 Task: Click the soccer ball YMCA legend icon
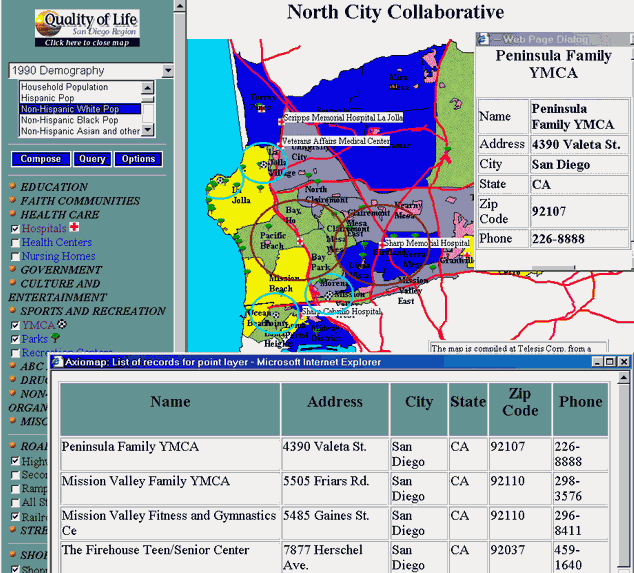pos(62,325)
